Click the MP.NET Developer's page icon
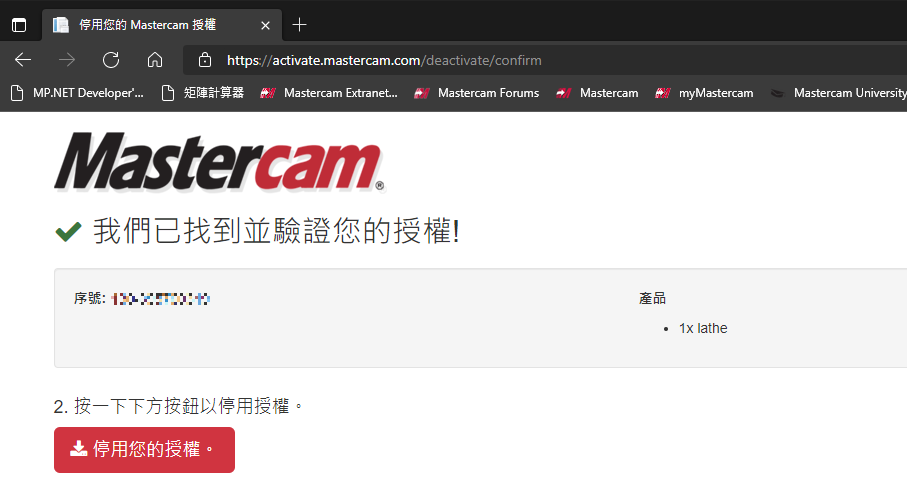Viewport: 907px width, 499px height. (17, 93)
